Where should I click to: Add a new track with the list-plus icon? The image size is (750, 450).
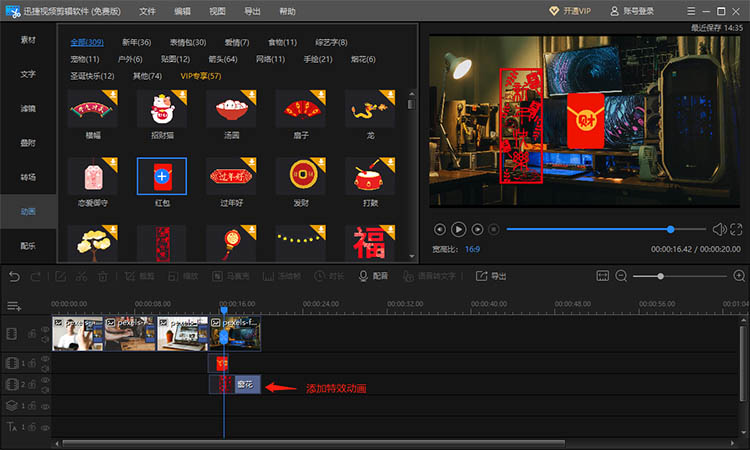click(14, 306)
